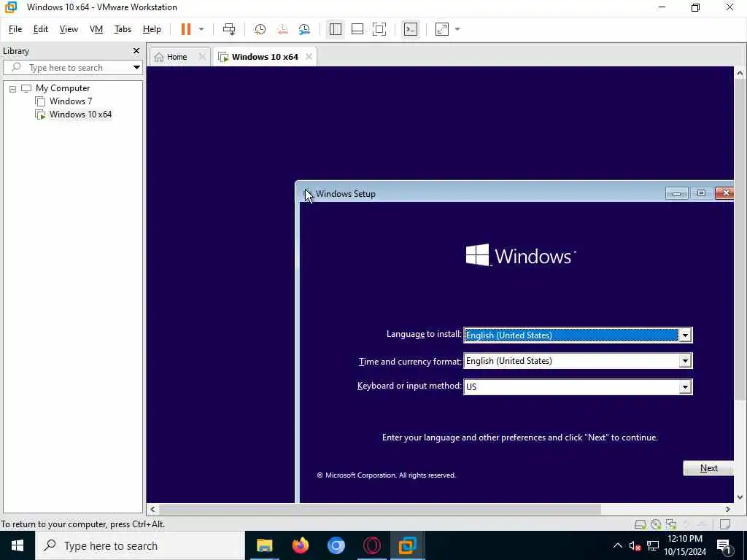Open the snapshot manager icon
The width and height of the screenshot is (747, 560).
(304, 29)
